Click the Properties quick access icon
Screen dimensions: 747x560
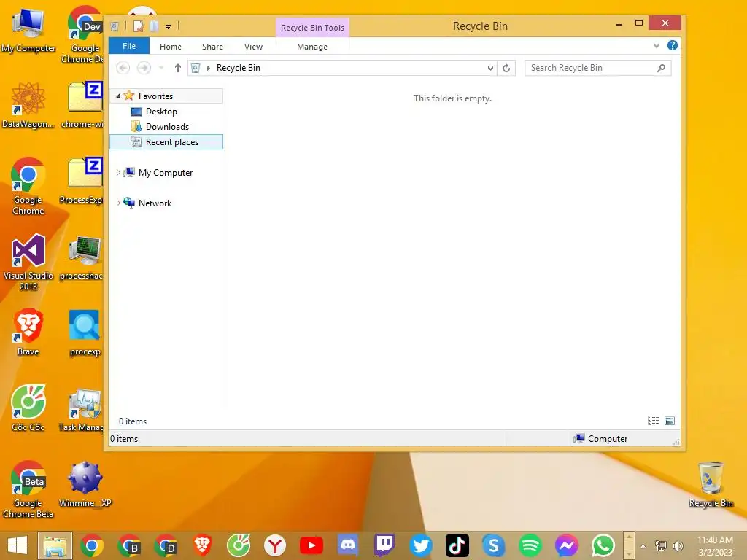point(138,26)
